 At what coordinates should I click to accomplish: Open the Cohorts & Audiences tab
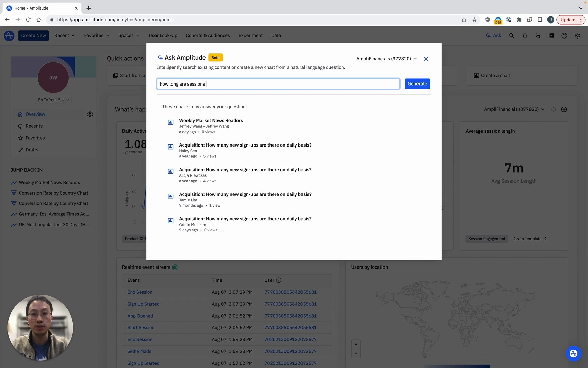(x=208, y=35)
